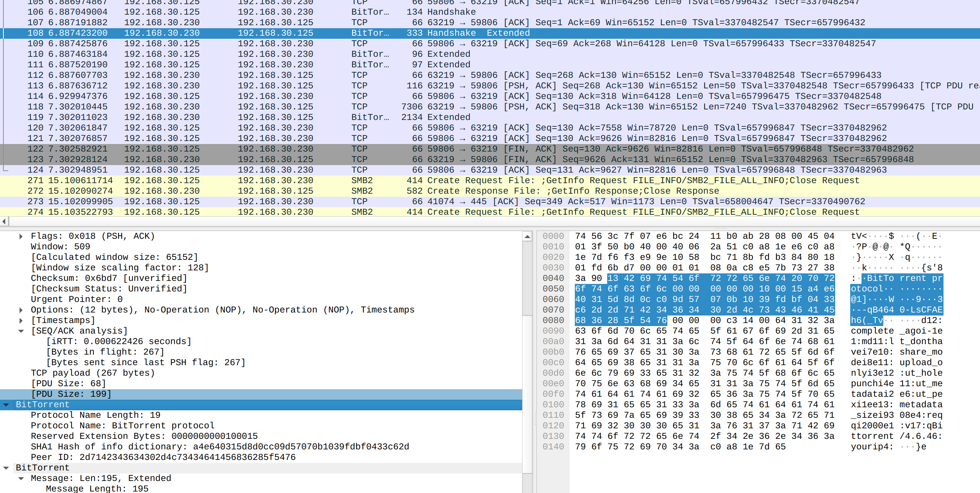The image size is (980, 493).
Task: Collapse the [SEQ/ACK analysis] node
Action: [x=21, y=331]
